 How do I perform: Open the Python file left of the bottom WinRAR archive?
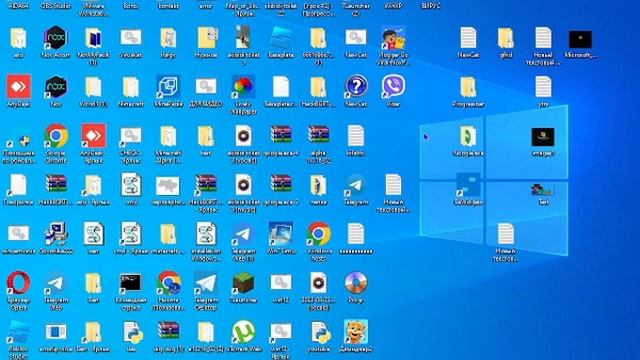point(131,331)
